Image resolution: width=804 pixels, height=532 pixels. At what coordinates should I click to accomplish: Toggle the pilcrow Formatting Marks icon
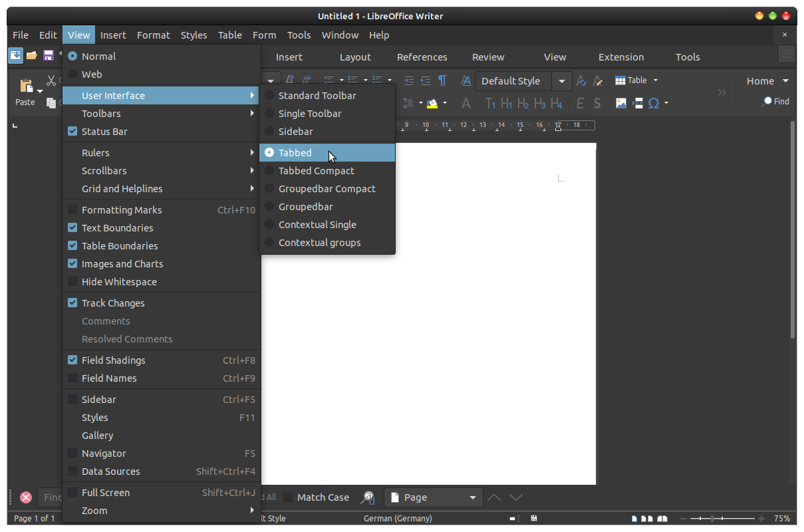coord(442,80)
